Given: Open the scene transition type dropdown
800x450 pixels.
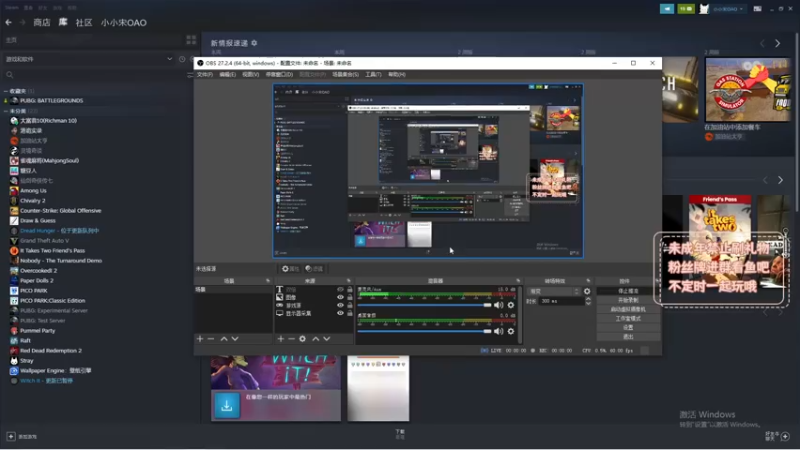Looking at the screenshot, I should pyautogui.click(x=554, y=291).
